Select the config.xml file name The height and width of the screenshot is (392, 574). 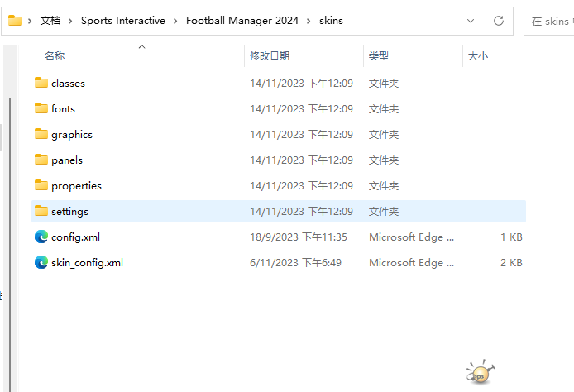pyautogui.click(x=75, y=237)
